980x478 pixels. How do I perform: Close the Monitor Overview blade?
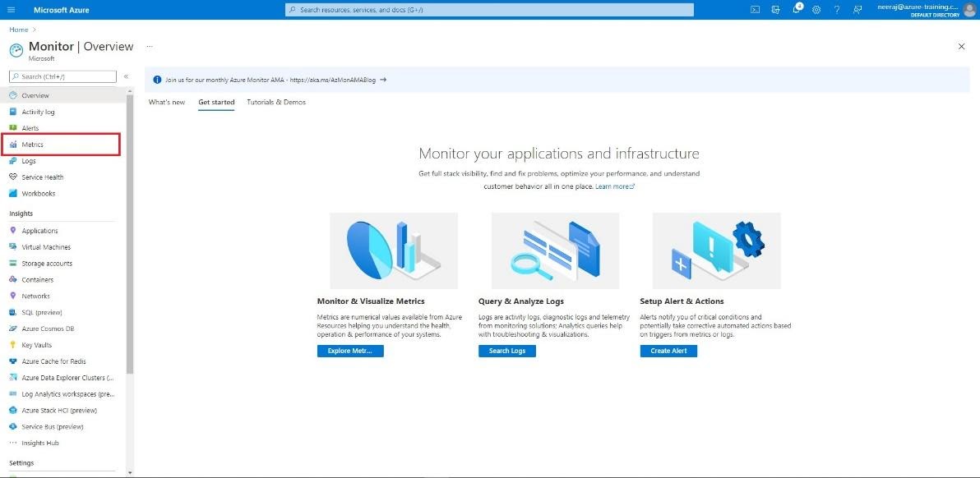pyautogui.click(x=961, y=46)
